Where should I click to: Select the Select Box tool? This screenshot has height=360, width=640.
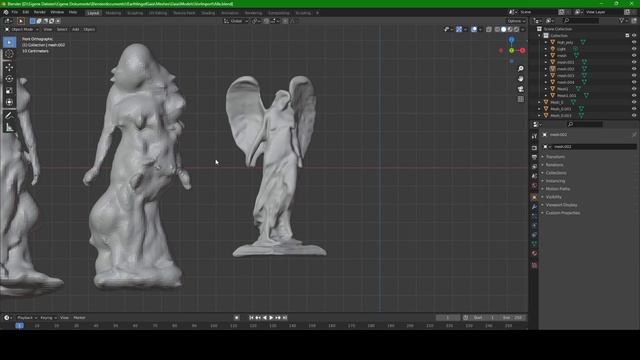9,42
